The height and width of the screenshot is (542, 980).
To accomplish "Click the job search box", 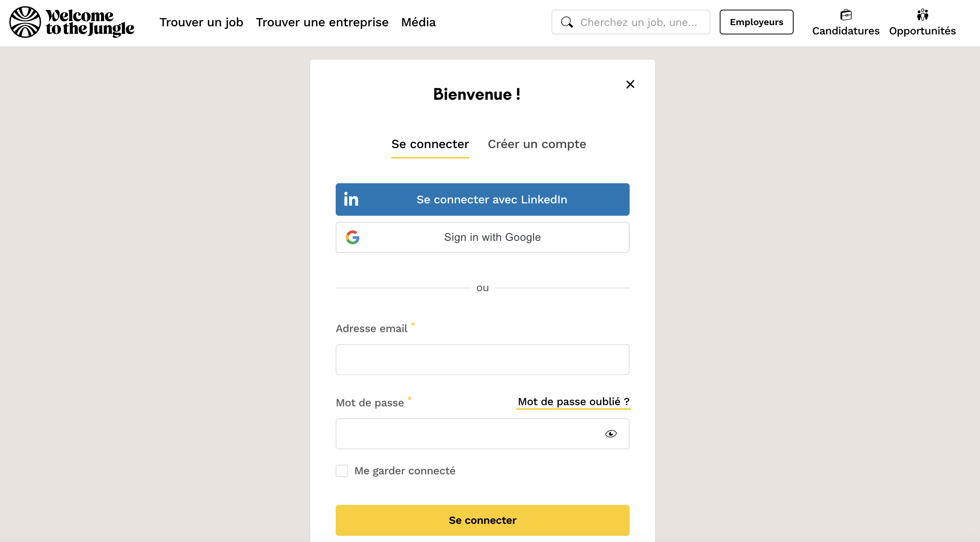I will pyautogui.click(x=638, y=22).
